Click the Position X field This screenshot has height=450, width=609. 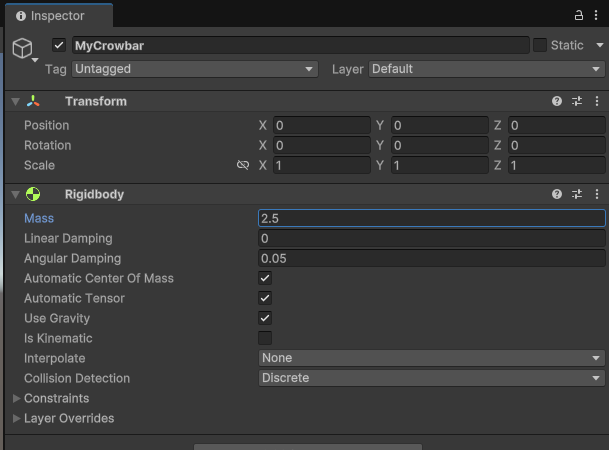(x=322, y=125)
